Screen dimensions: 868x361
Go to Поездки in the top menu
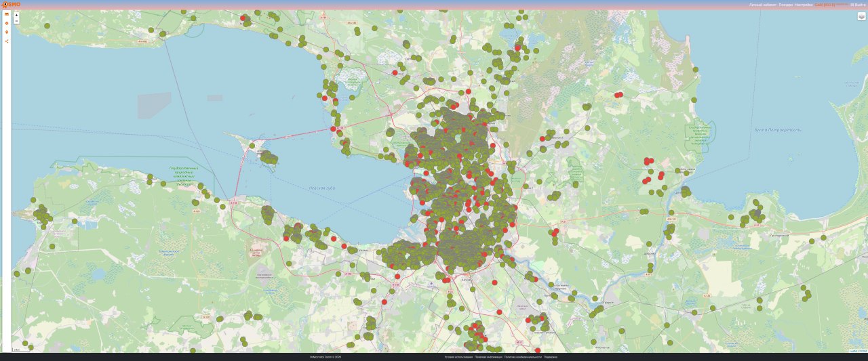pos(786,5)
